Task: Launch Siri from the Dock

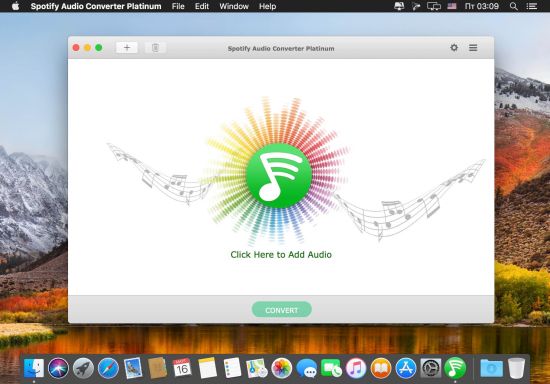Action: (x=58, y=368)
